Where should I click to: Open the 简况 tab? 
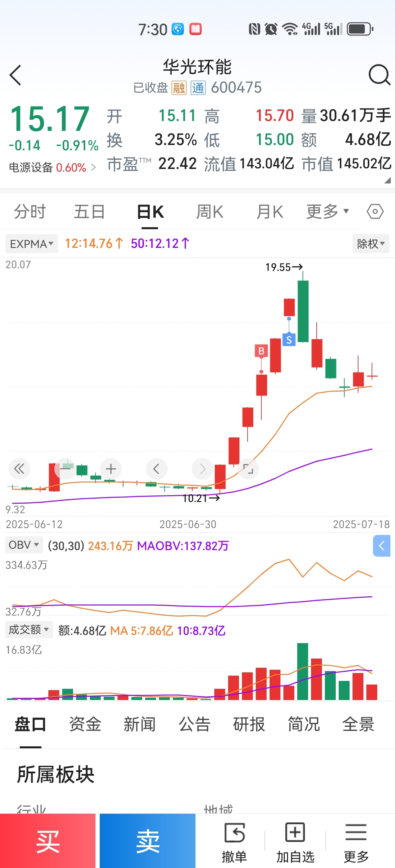click(303, 724)
